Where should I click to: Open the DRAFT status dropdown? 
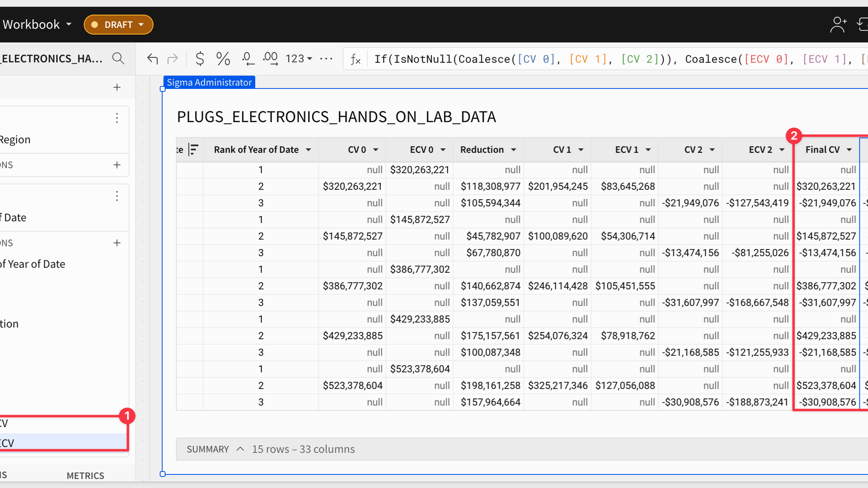(x=119, y=25)
